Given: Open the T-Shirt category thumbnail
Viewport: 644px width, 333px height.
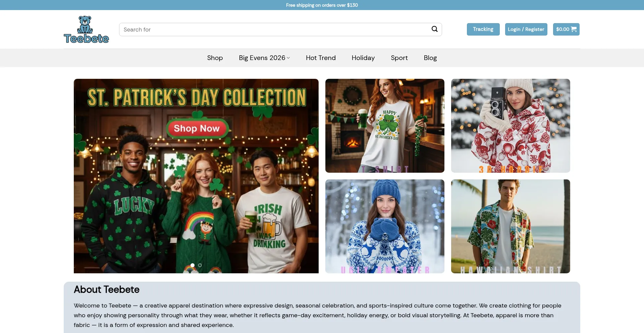Looking at the screenshot, I should pos(385,126).
